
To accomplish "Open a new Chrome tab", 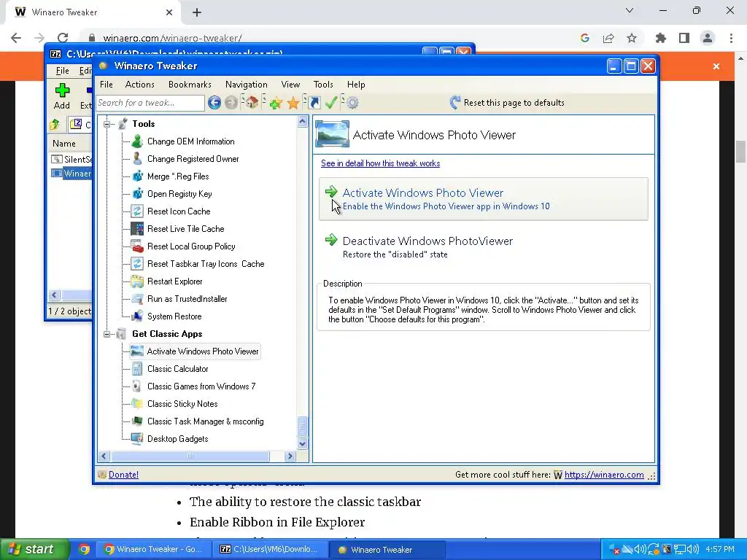I will [x=197, y=13].
